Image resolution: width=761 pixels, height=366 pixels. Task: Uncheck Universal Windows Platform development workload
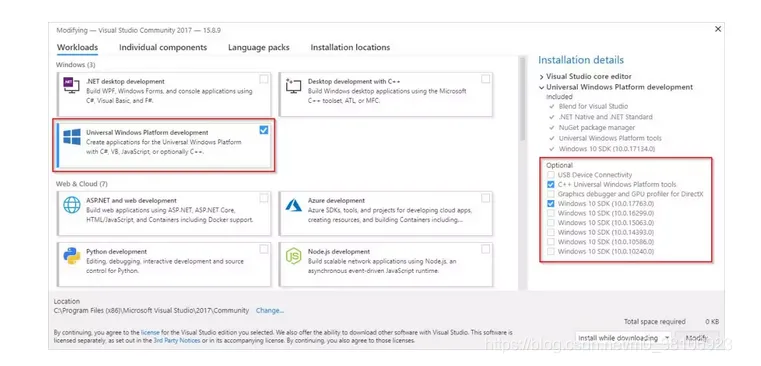(x=264, y=130)
